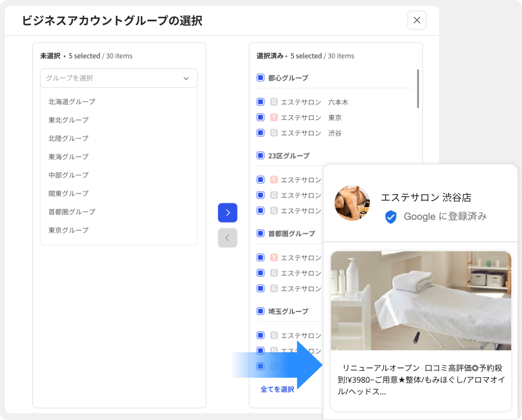Image resolution: width=522 pixels, height=420 pixels.
Task: Close the group selection dialog
Action: tap(416, 20)
